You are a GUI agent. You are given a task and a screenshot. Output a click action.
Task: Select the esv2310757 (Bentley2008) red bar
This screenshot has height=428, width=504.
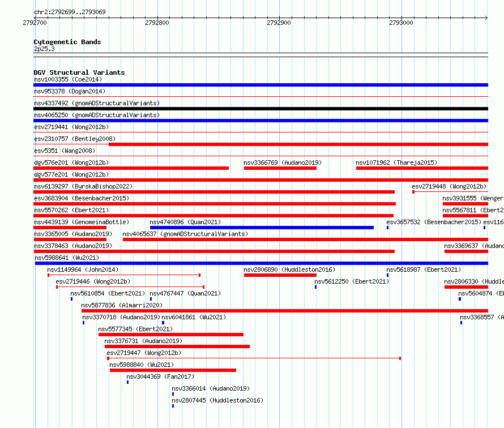(x=298, y=144)
